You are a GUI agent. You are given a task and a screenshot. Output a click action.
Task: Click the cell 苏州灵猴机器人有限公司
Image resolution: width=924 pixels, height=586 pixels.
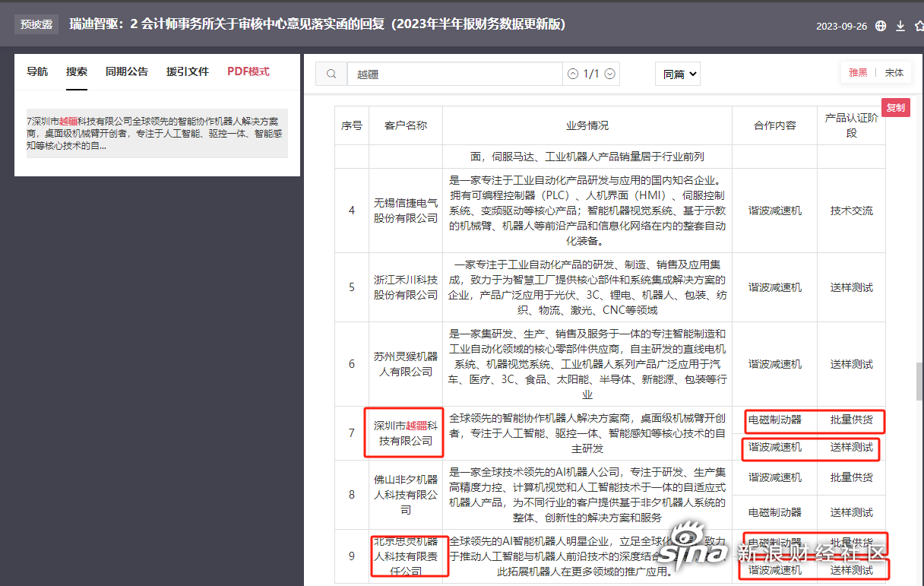(x=406, y=364)
